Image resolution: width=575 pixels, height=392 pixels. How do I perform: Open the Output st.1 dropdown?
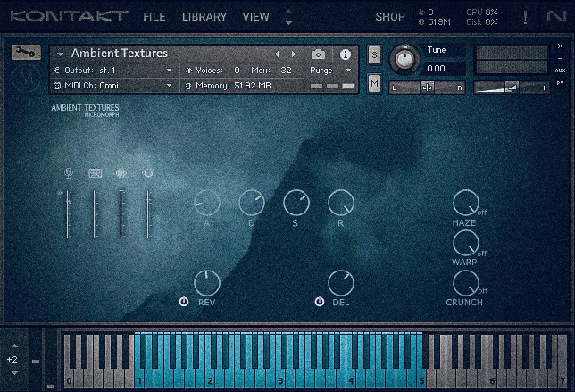(169, 71)
